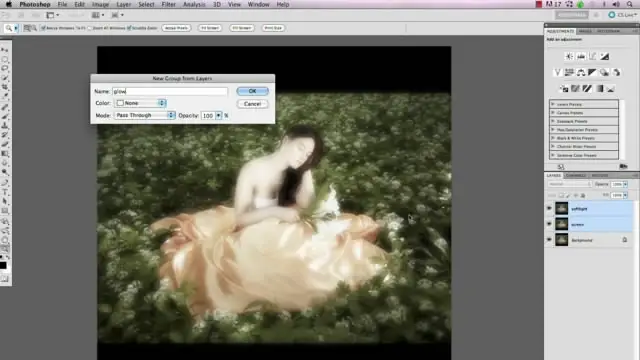
Task: Add an Exposure adjustment
Action: [x=604, y=56]
